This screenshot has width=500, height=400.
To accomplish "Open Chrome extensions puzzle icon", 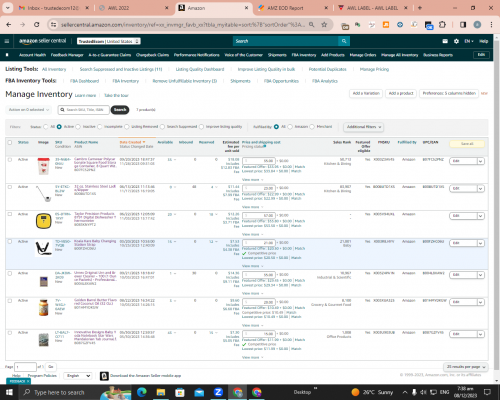I will [x=442, y=25].
